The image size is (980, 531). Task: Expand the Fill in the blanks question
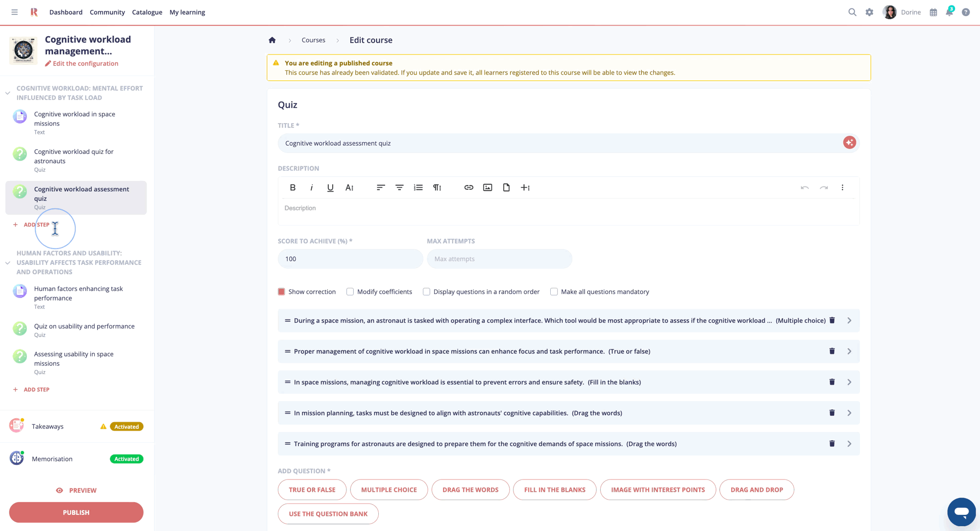pyautogui.click(x=849, y=382)
